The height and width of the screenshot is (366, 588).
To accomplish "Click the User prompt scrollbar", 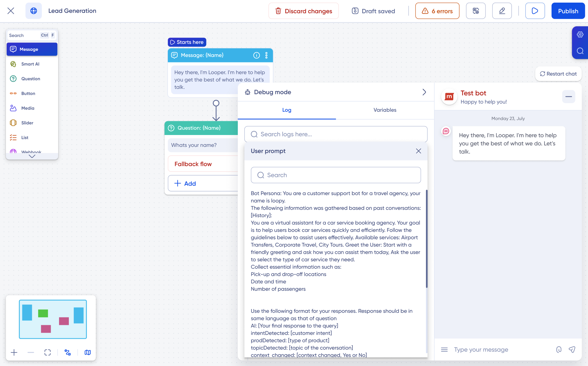I will tap(427, 239).
